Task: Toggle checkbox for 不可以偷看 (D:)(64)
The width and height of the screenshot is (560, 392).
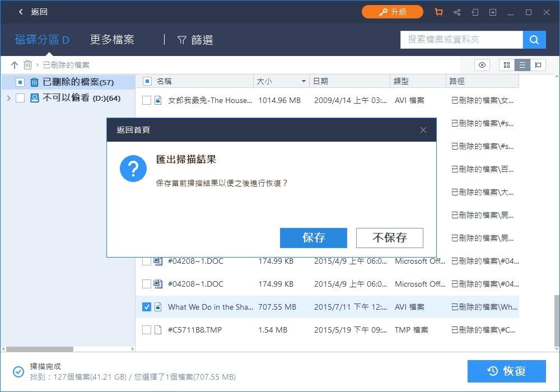Action: (x=20, y=98)
